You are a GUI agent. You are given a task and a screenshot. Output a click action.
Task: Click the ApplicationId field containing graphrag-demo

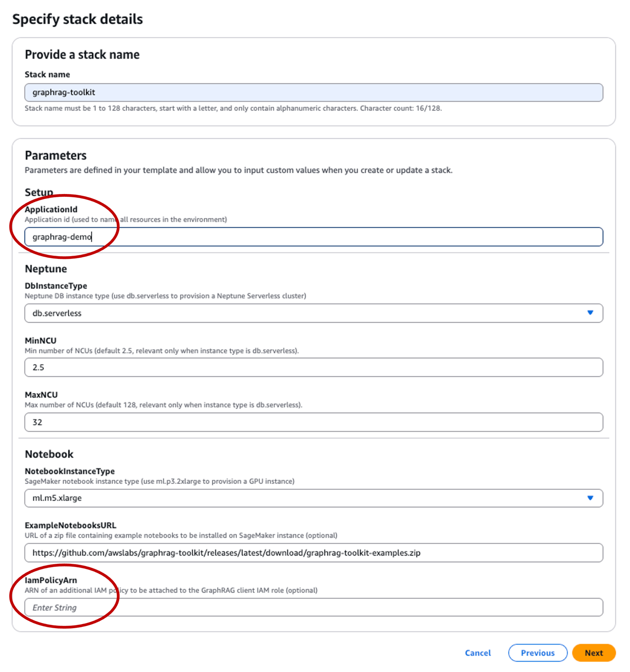313,236
